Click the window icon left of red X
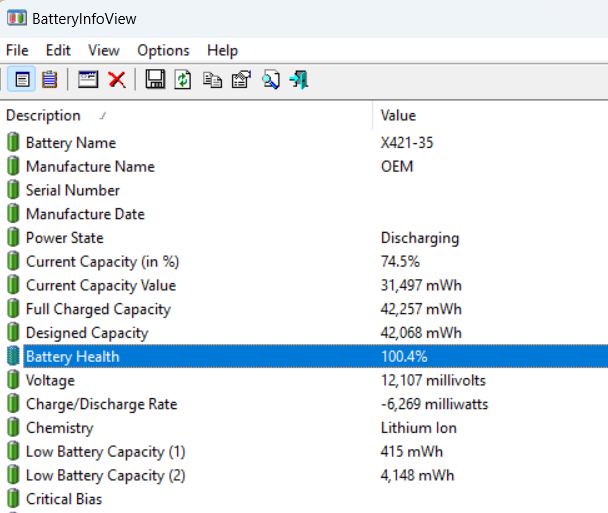Viewport: 608px width, 513px height. 88,79
